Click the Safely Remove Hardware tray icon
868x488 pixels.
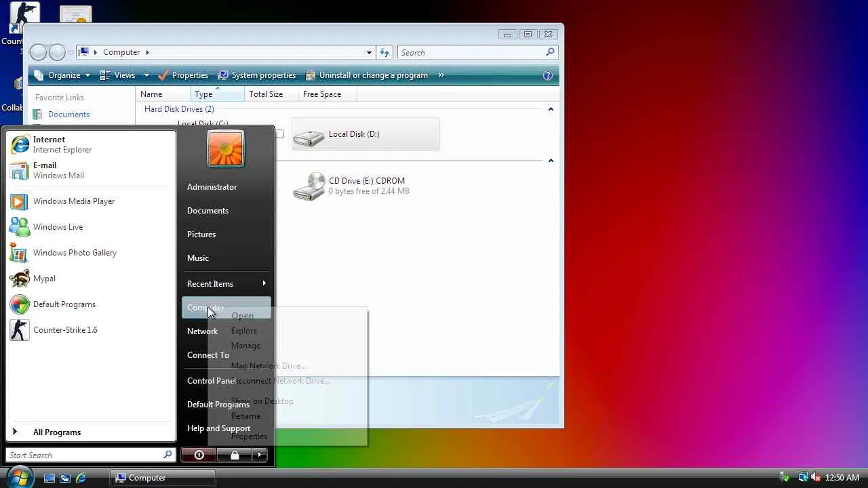click(x=785, y=478)
